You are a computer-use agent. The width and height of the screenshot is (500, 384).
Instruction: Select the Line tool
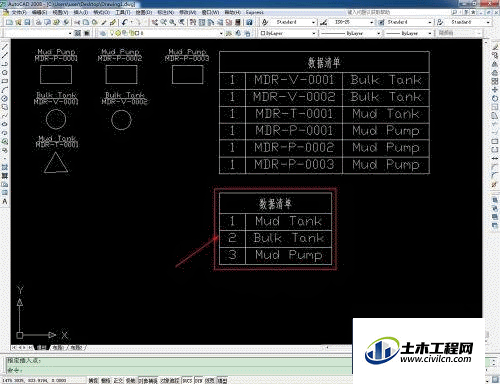point(5,47)
